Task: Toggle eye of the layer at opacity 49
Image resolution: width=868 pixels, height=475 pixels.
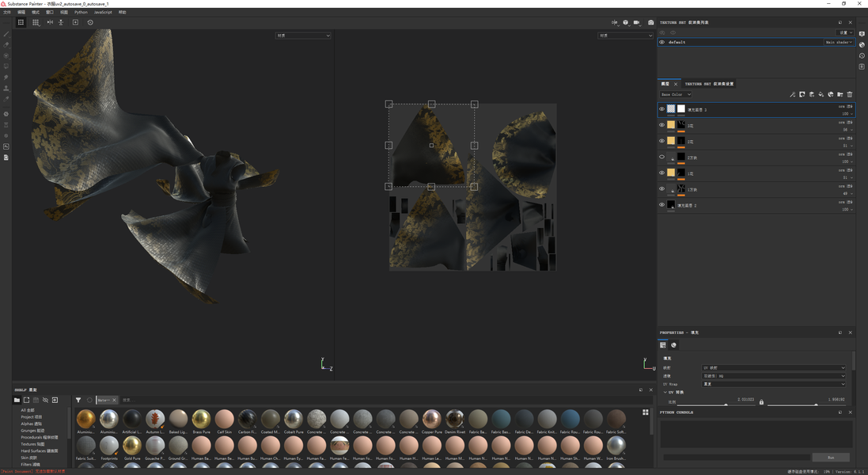Action: (661, 188)
